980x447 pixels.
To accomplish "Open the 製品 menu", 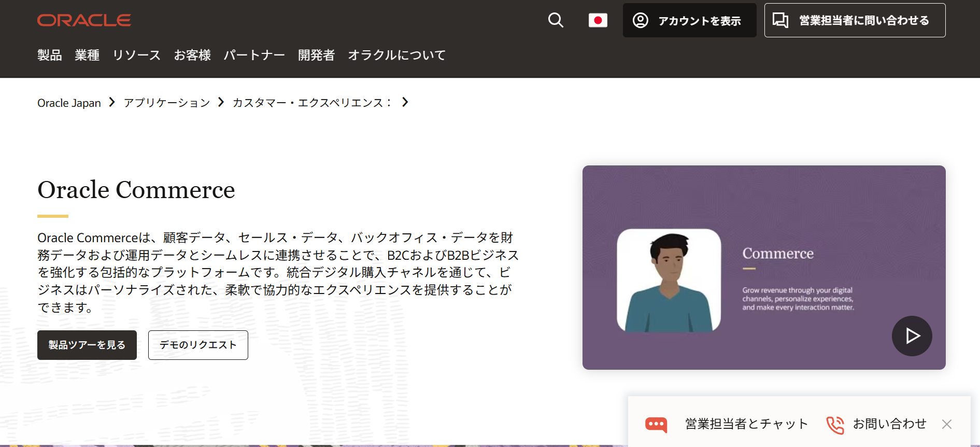I will (50, 55).
